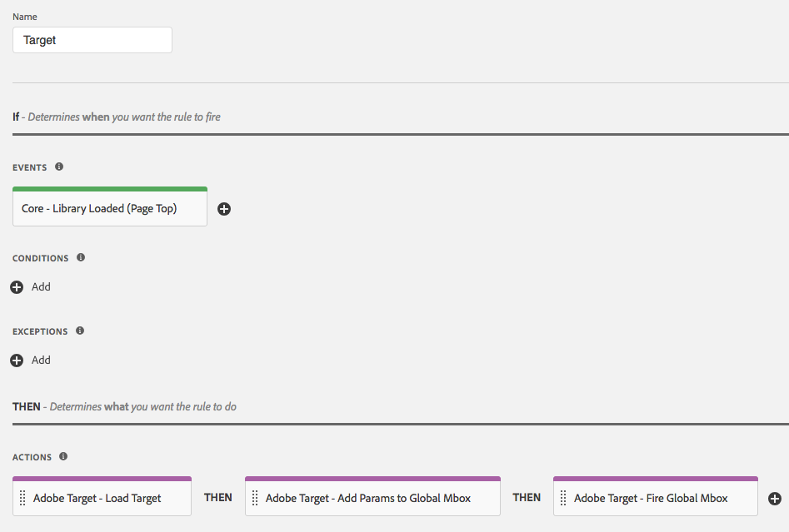Open Adobe Target - Load Target action
Viewport: 789px width, 532px height.
point(102,496)
